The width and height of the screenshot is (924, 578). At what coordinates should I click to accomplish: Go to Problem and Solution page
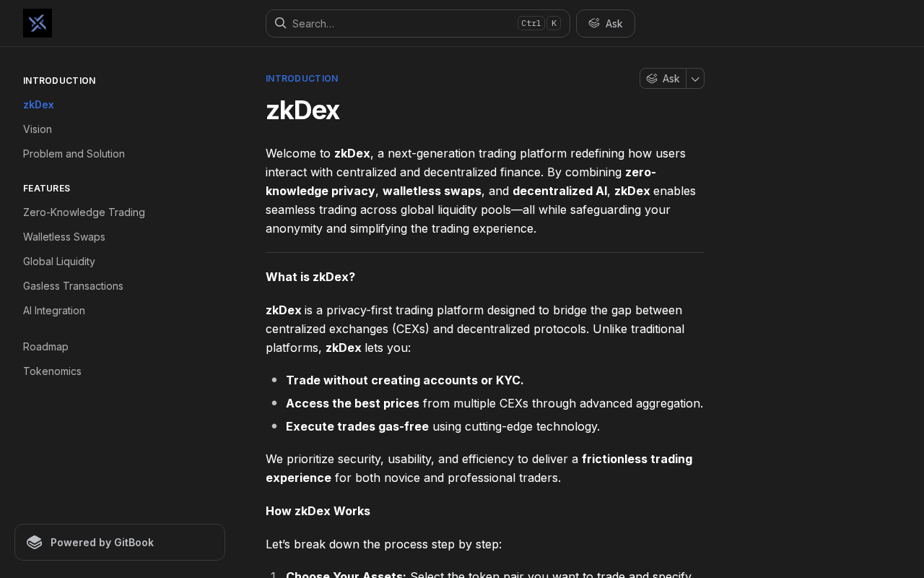pos(74,154)
